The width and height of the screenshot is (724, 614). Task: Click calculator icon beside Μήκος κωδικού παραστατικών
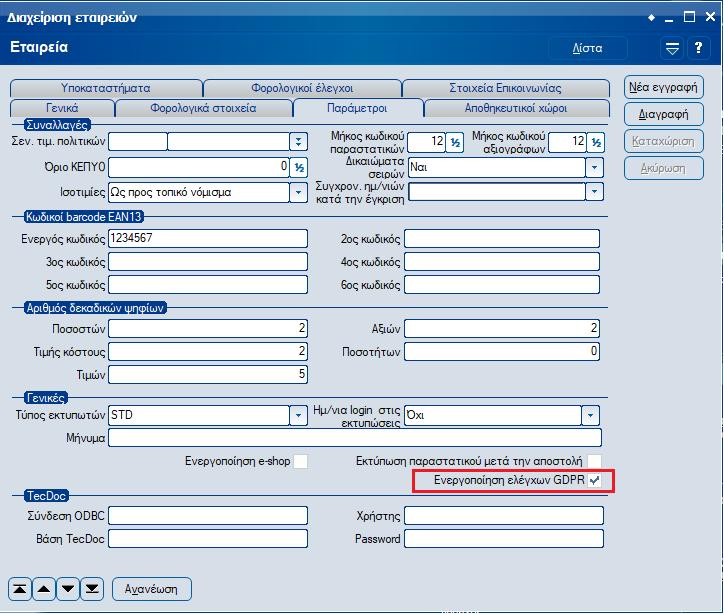455,143
